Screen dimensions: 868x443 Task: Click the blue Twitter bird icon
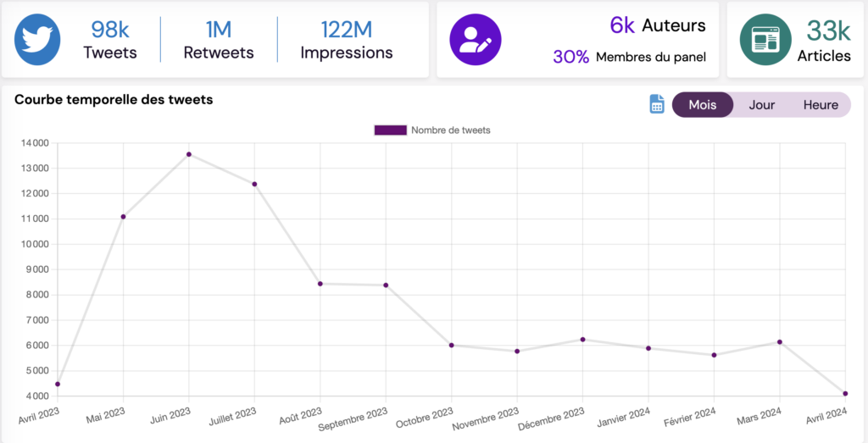(x=37, y=39)
